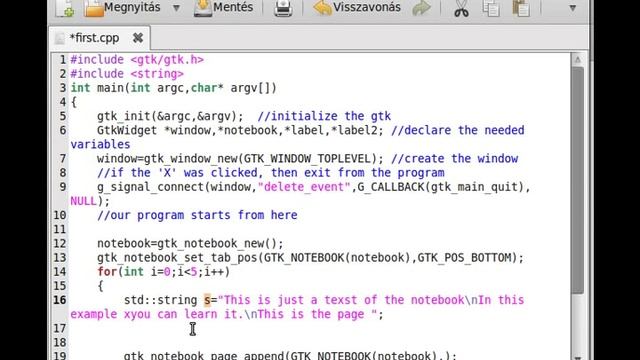Click the opening brace on line 4
Screen dimensions: 640x360
point(73,102)
